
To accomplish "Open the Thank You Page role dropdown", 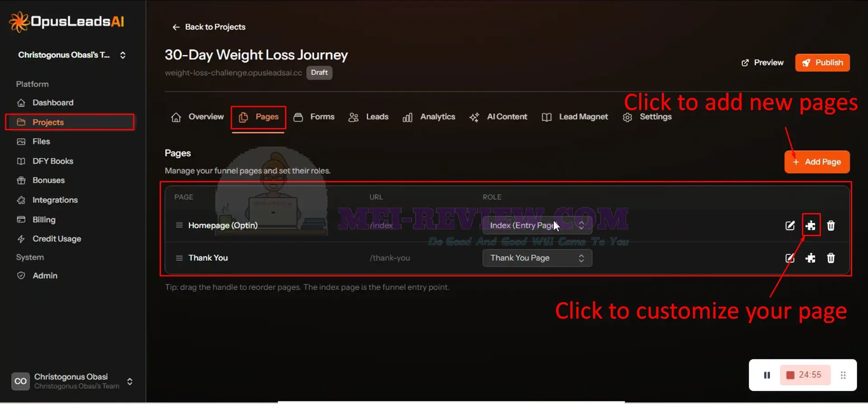I will pos(537,258).
